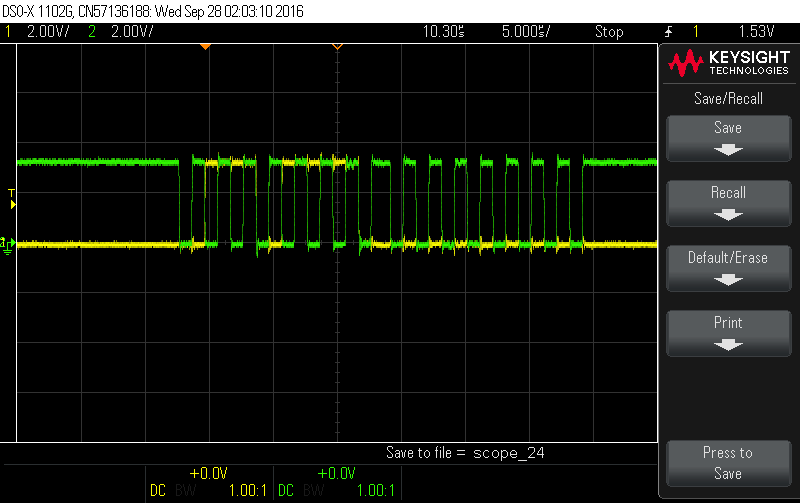Click the Stop acquisition status
Image resolution: width=800 pixels, height=503 pixels.
(609, 32)
